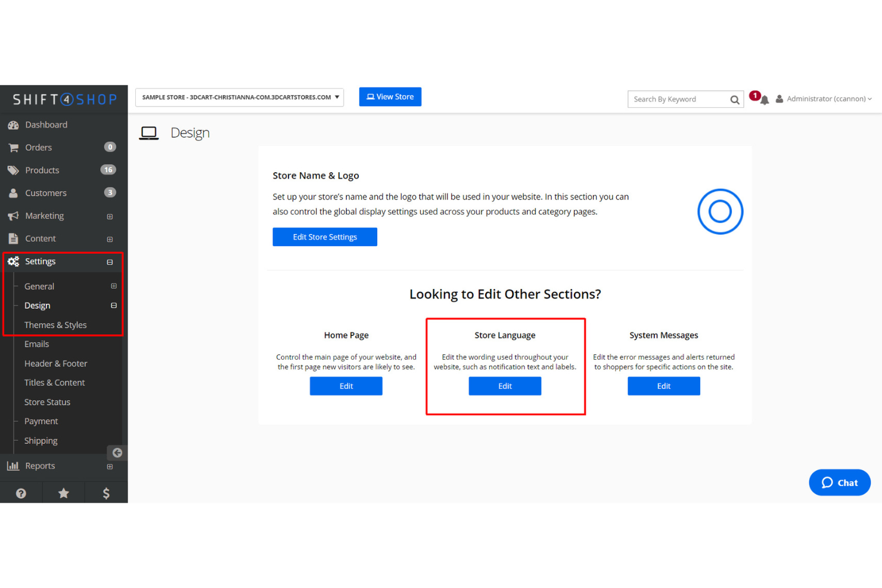This screenshot has width=882, height=588.
Task: Click the help question-mark icon at bottom left
Action: click(x=21, y=493)
